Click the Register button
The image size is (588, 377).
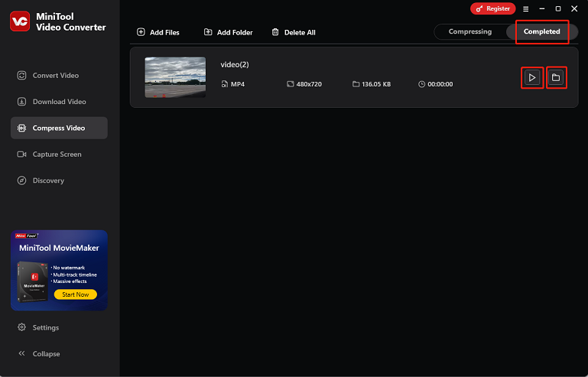coord(492,8)
